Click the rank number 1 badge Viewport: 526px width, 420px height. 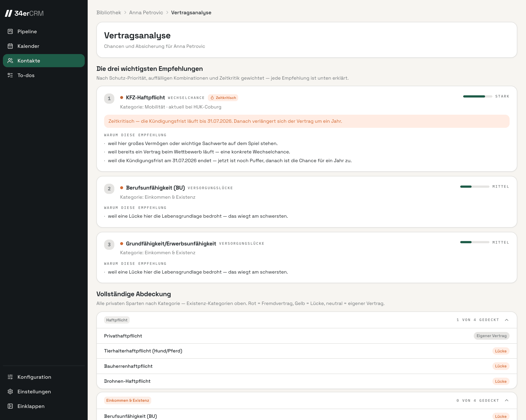pyautogui.click(x=109, y=99)
